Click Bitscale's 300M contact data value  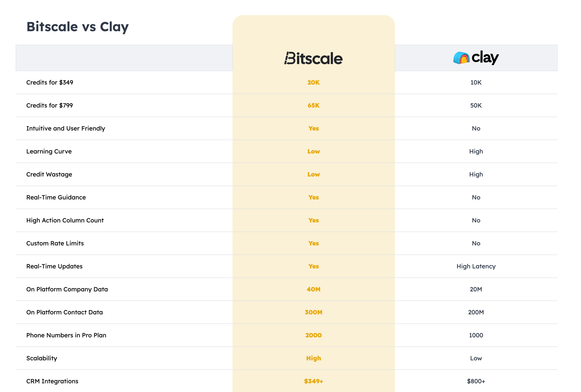coord(313,312)
